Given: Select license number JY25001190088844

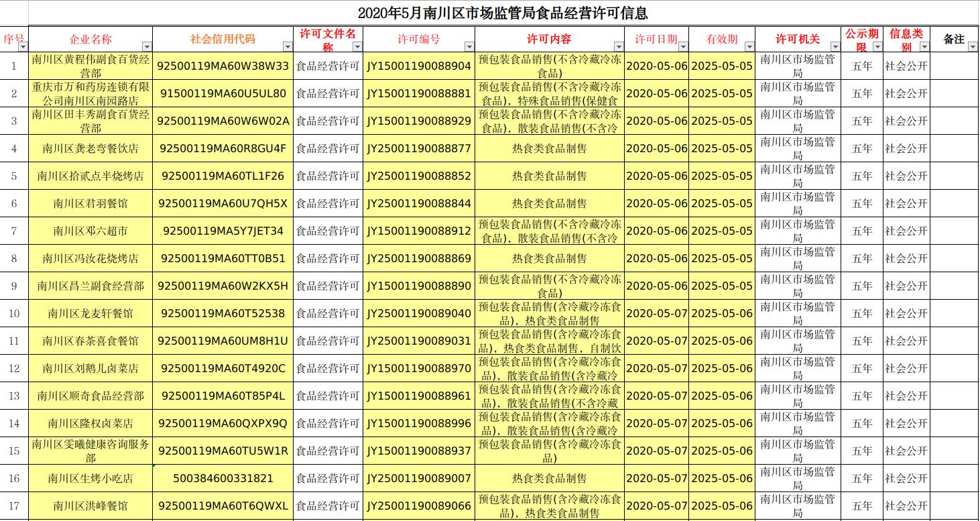Looking at the screenshot, I should click(419, 203).
